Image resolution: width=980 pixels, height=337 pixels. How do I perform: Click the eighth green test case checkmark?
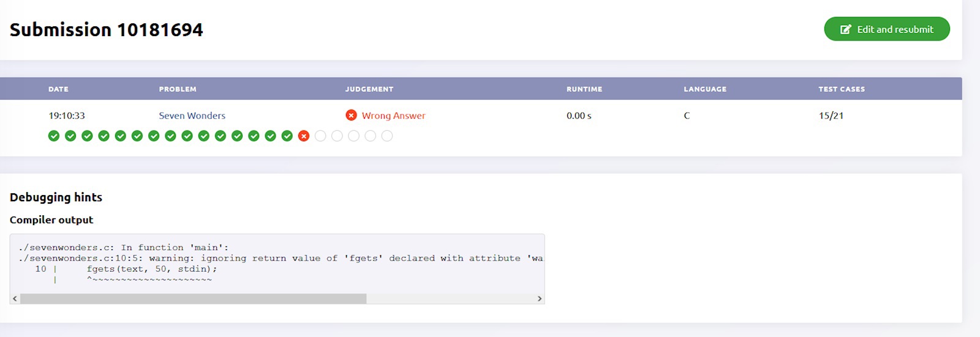(x=170, y=136)
